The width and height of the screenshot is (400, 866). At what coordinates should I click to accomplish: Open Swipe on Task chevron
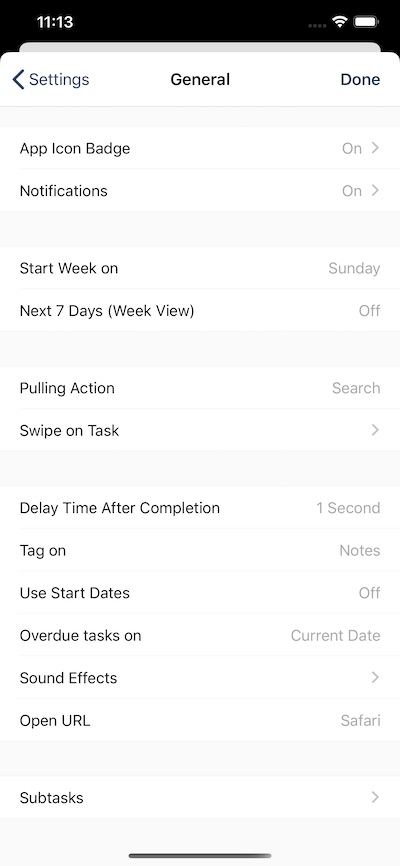pos(375,430)
